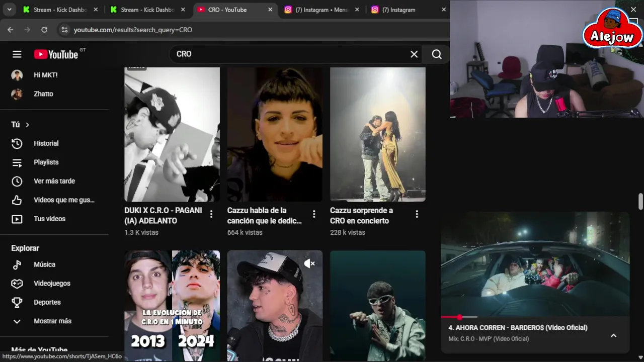The width and height of the screenshot is (644, 362).
Task: Expand the miniplayer queue chevron
Action: click(613, 335)
